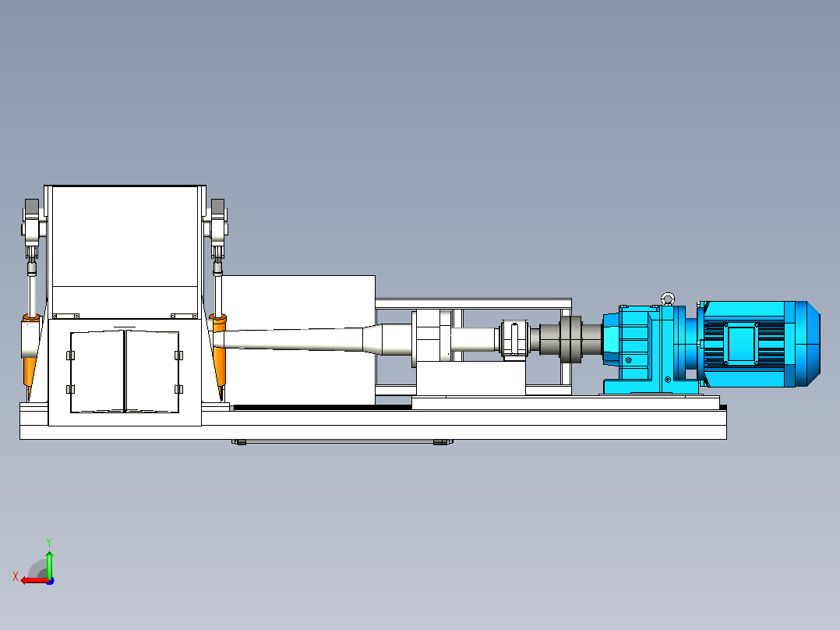Select the large hopper above the cabinet
840x630 pixels.
(x=125, y=252)
